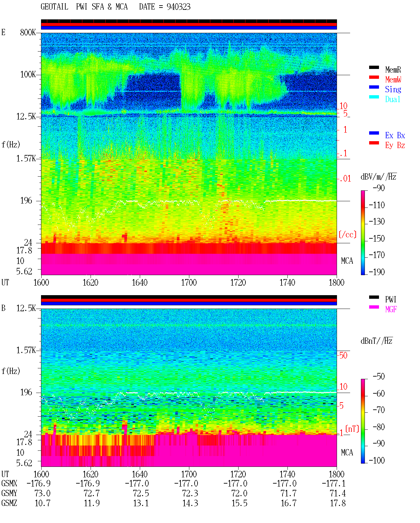Image resolution: width=420 pixels, height=523 pixels.
Task: Click the red [/cc] density label
Action: (347, 234)
